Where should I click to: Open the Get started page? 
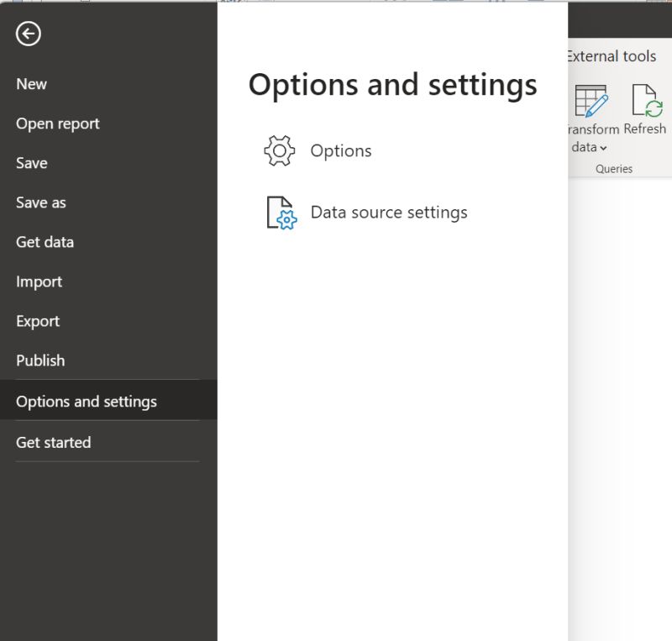(53, 441)
